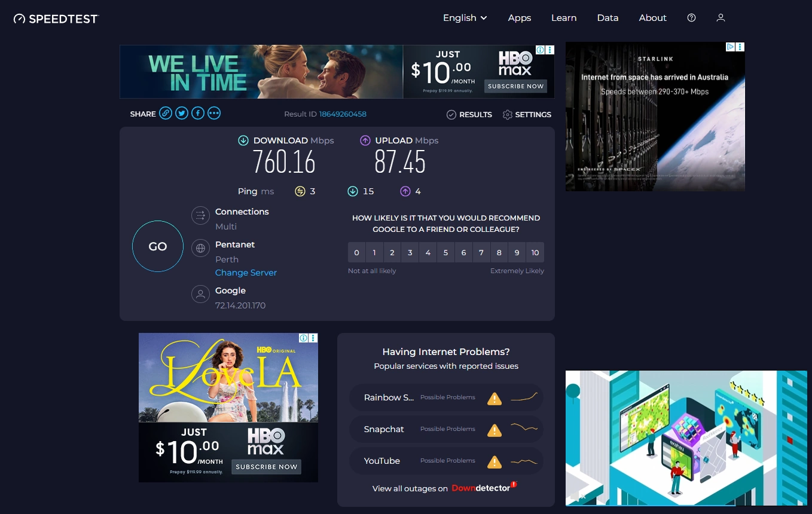Open Rainbow S... outage row
812x514 pixels.
tap(446, 397)
